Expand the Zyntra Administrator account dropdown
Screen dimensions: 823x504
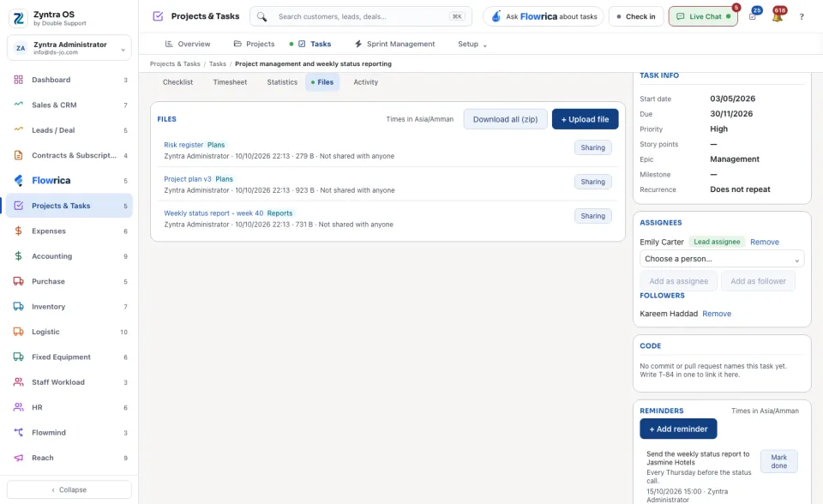click(x=69, y=48)
